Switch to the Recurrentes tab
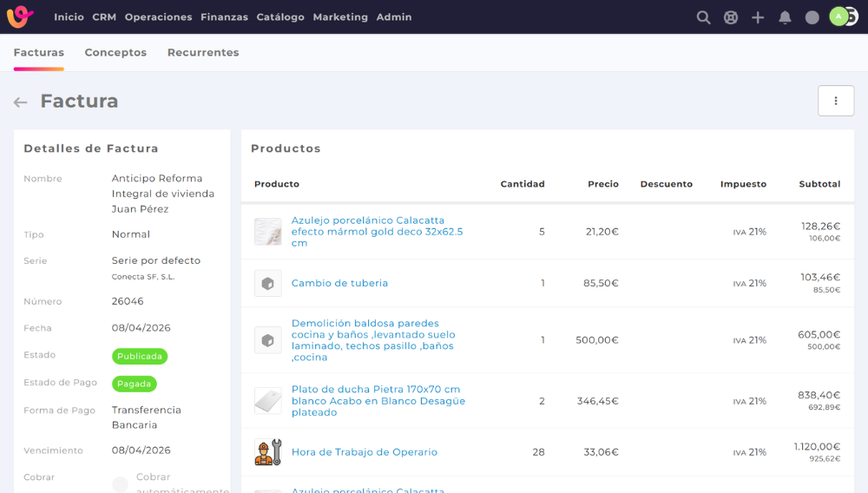Image resolution: width=868 pixels, height=493 pixels. [x=203, y=53]
